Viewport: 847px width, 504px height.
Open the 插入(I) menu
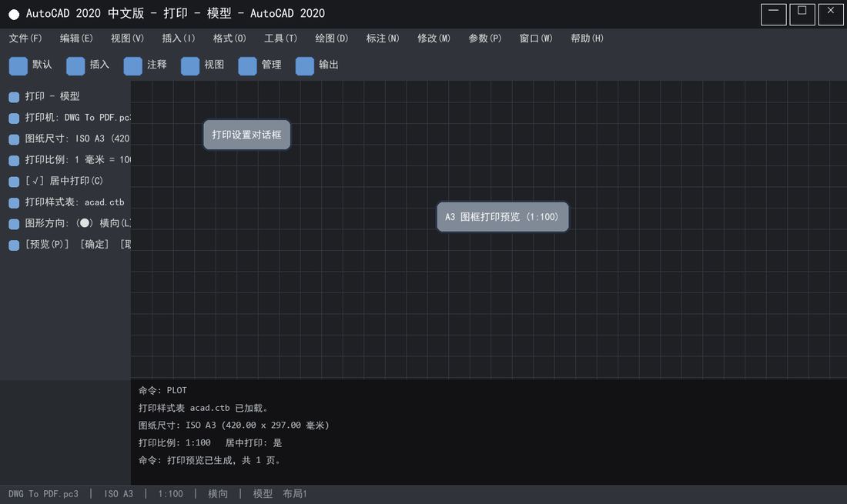tap(179, 38)
